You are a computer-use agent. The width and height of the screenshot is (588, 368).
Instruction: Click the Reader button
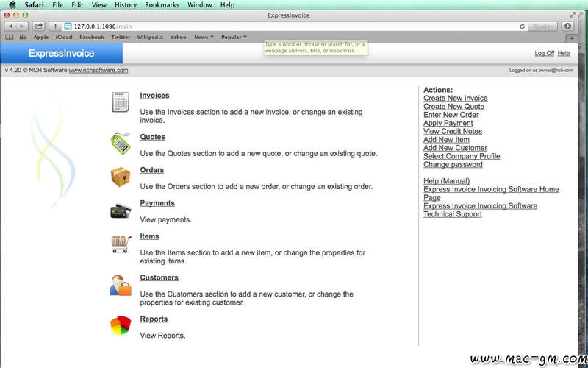tap(542, 26)
